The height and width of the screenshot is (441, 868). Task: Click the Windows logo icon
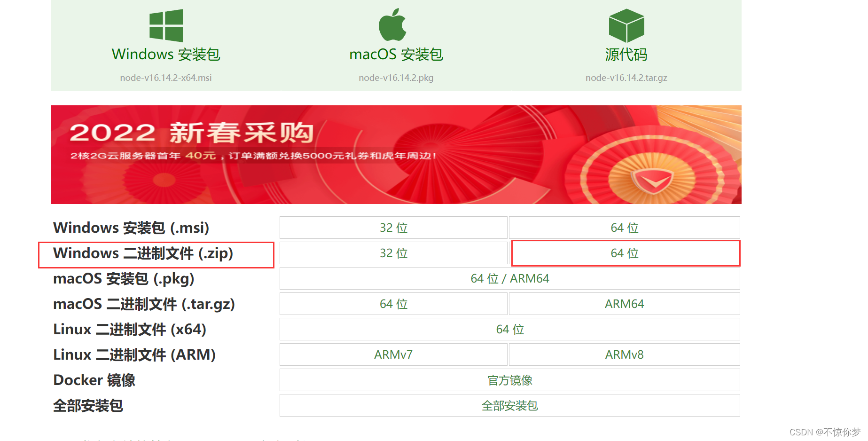(166, 26)
